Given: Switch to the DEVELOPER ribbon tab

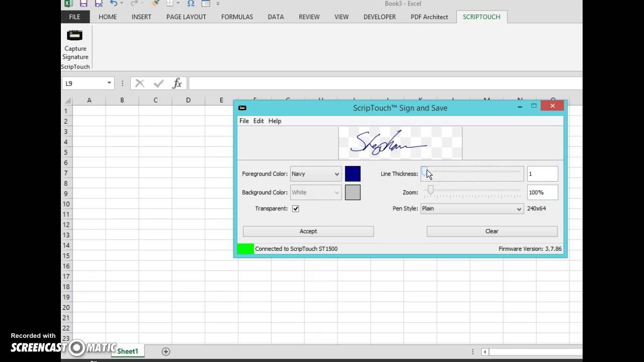Looking at the screenshot, I should 380,17.
